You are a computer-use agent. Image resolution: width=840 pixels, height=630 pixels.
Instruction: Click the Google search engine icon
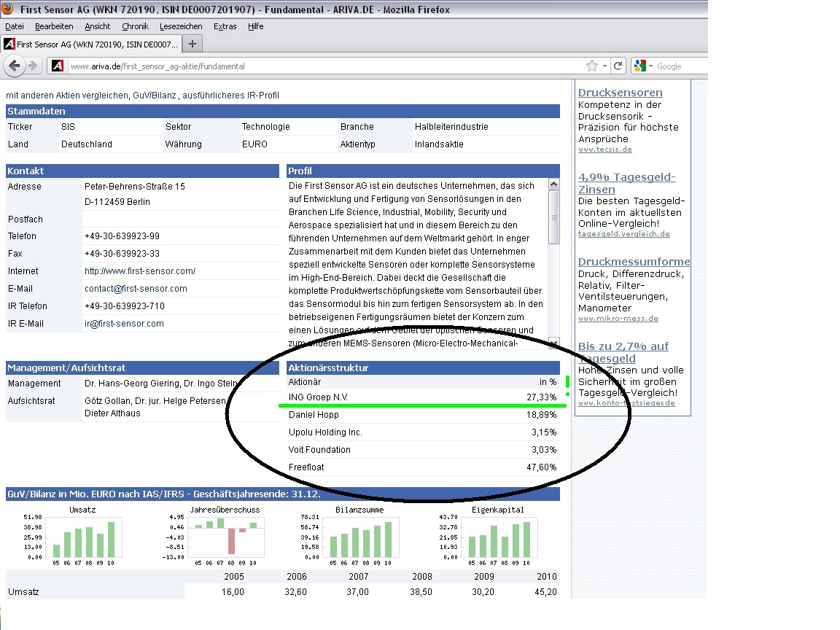point(640,66)
